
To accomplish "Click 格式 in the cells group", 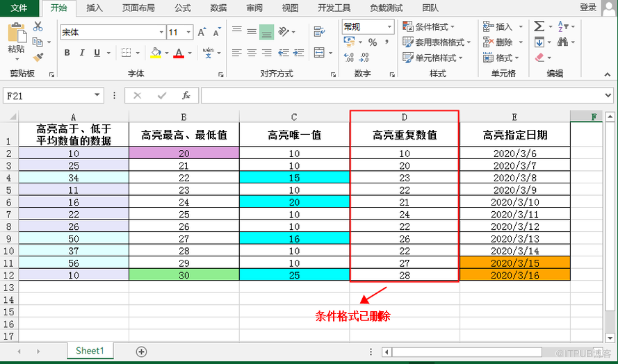I will (503, 58).
